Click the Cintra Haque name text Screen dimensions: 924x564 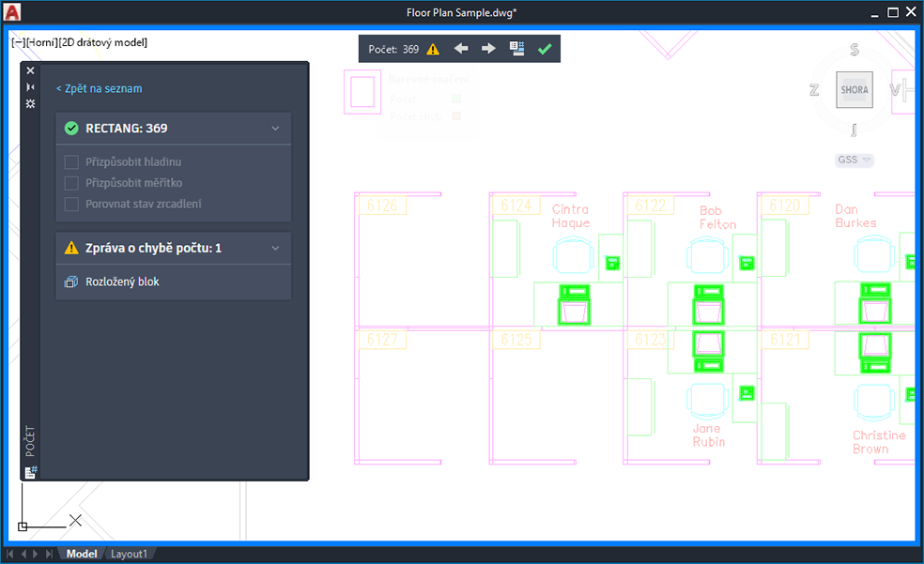[570, 216]
